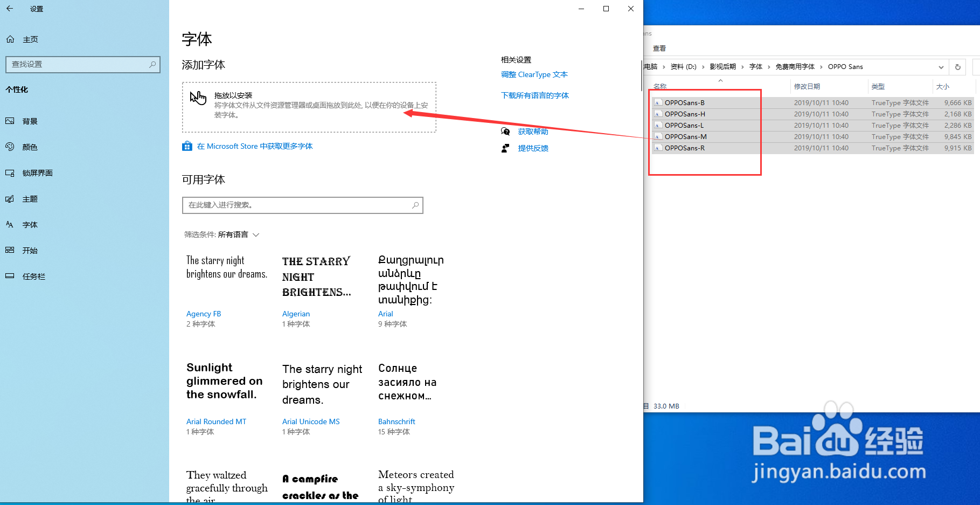Open the 筛选条件 所有语言 filter dropdown
The width and height of the screenshot is (980, 505).
pos(222,234)
